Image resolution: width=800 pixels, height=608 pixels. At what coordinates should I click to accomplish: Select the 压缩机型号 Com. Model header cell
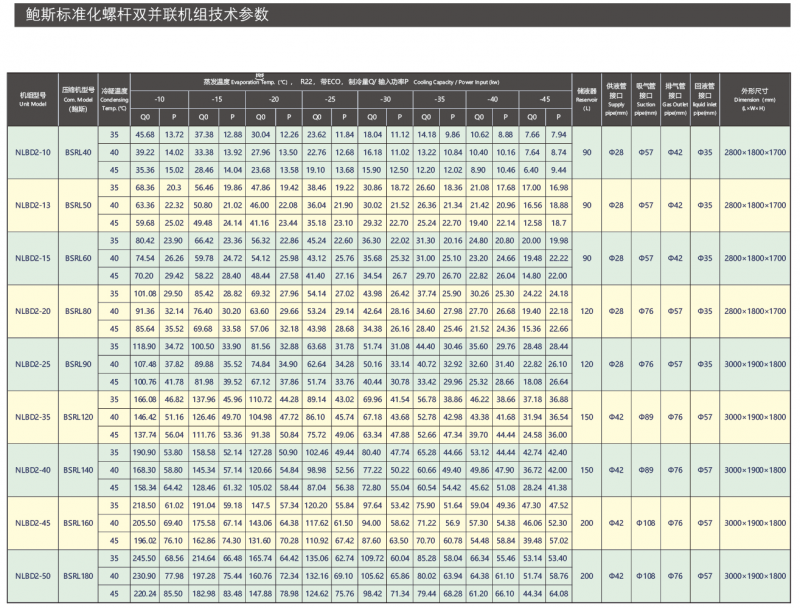pyautogui.click(x=78, y=99)
